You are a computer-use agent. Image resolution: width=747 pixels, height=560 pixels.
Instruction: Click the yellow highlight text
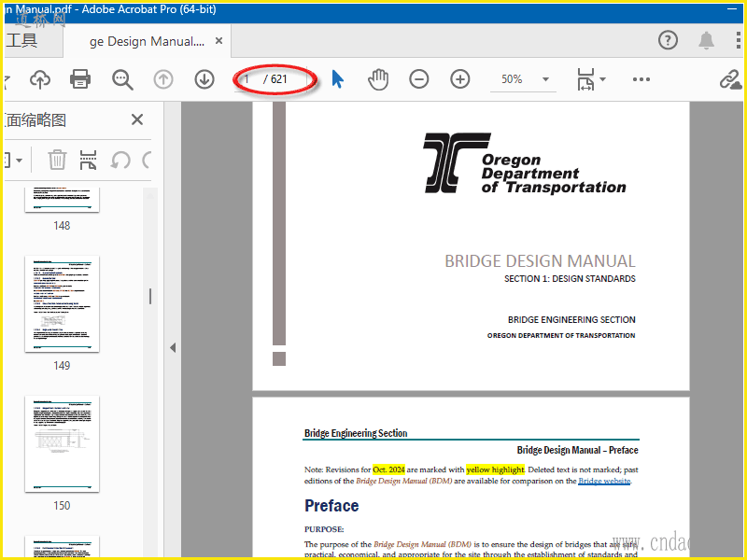click(495, 469)
